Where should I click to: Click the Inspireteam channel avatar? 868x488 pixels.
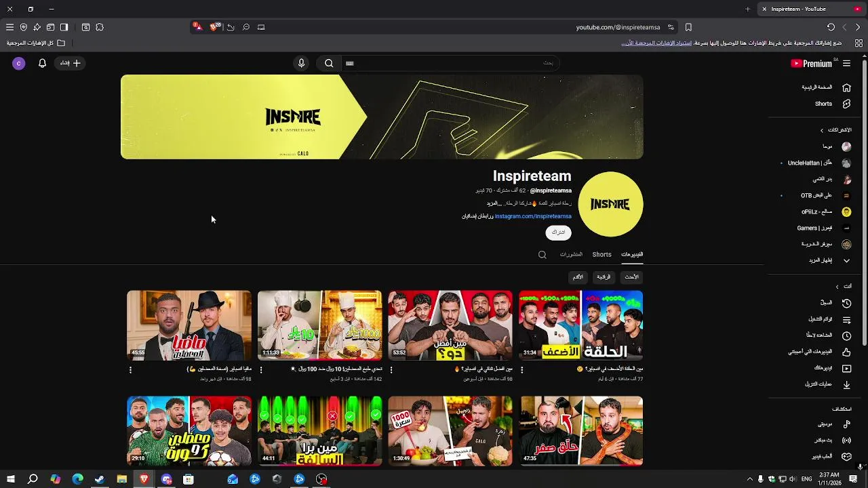[x=610, y=204]
